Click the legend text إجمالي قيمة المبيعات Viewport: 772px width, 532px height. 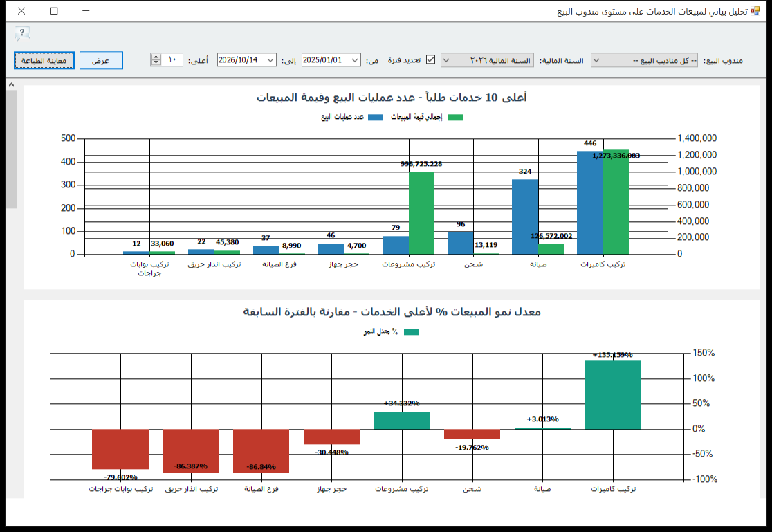(x=416, y=117)
